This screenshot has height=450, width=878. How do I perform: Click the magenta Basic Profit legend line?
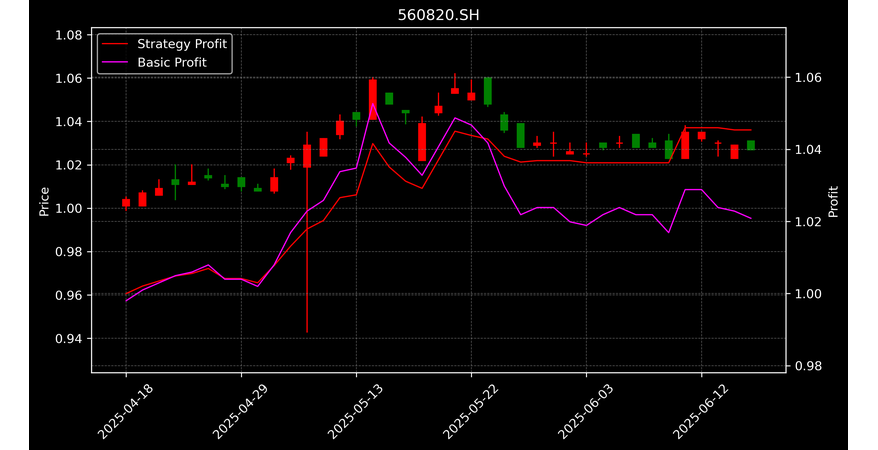pos(115,63)
